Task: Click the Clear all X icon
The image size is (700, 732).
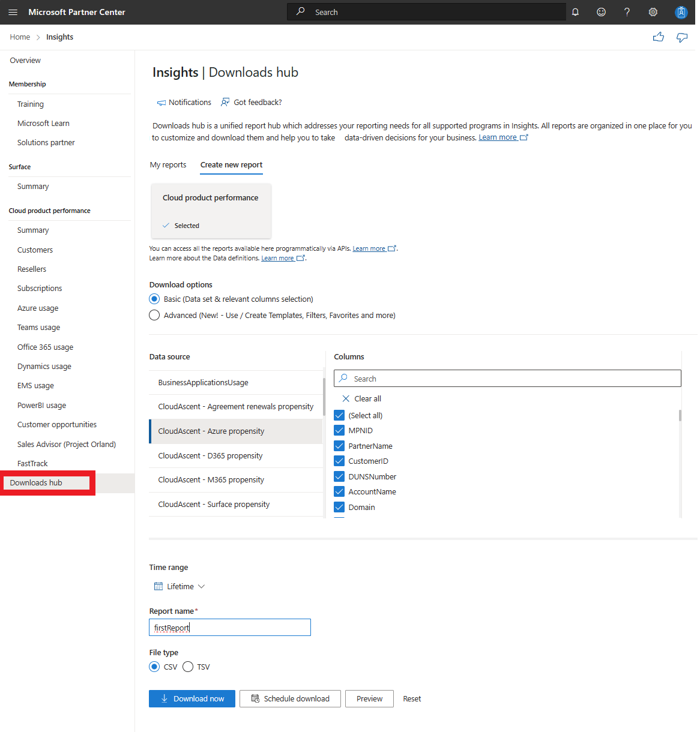Action: pyautogui.click(x=346, y=398)
